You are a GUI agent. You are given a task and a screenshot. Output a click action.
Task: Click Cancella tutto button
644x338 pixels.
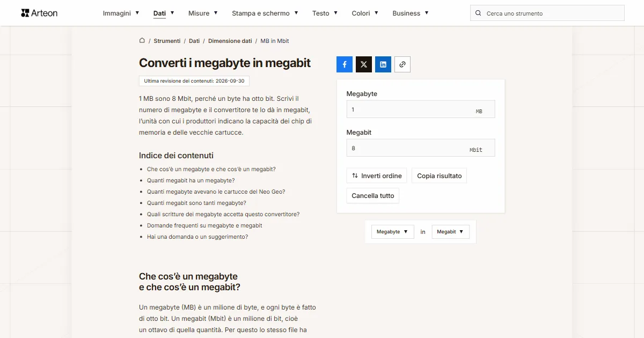coord(373,196)
